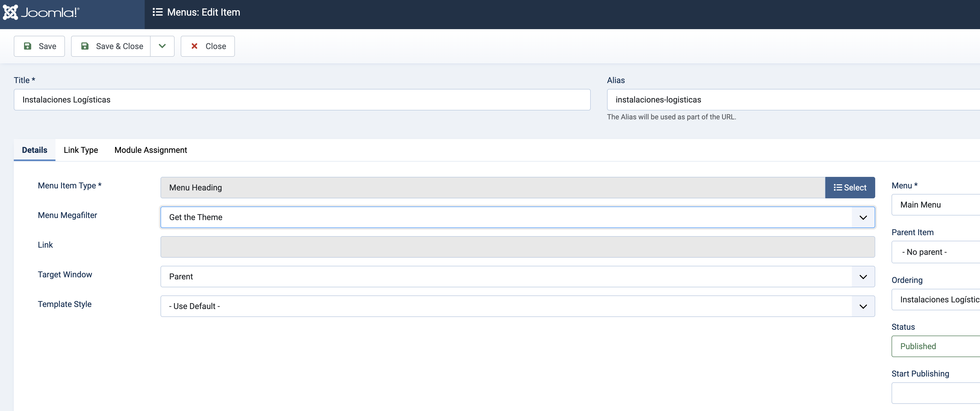The image size is (980, 411).
Task: Click the Select menu item type button
Action: 850,187
